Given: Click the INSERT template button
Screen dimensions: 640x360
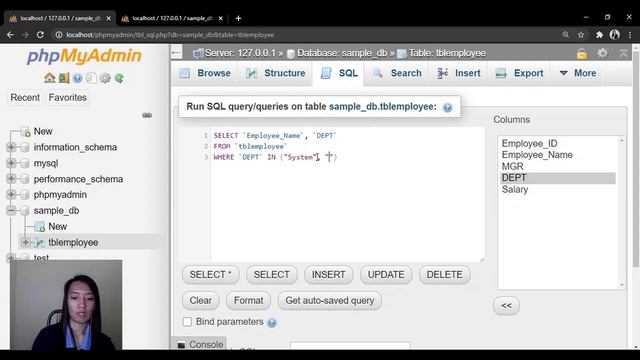Looking at the screenshot, I should tap(329, 275).
